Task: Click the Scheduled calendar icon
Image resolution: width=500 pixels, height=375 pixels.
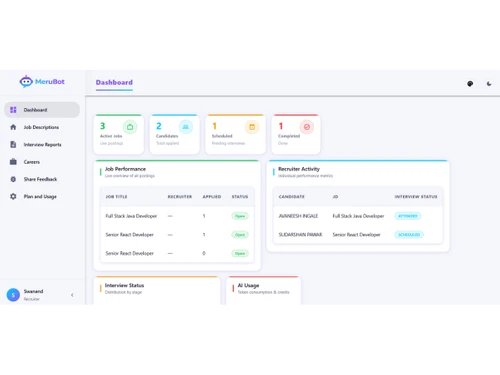Action: [252, 127]
